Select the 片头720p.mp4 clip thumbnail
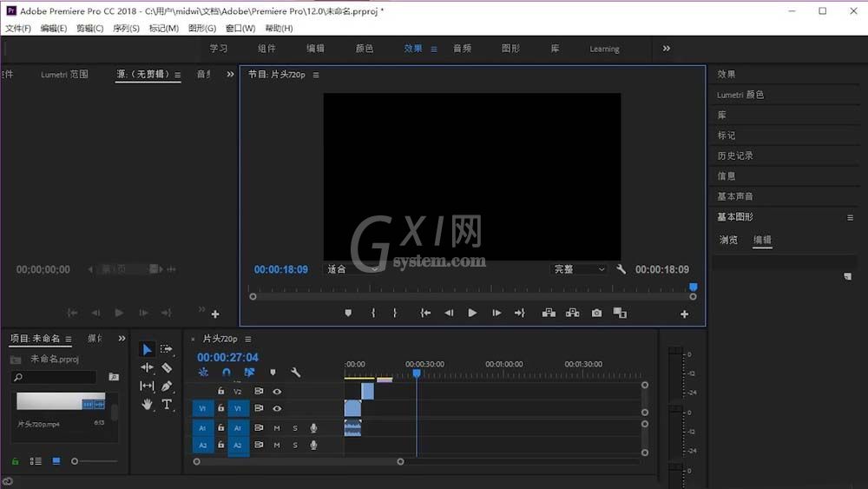This screenshot has height=489, width=868. [61, 401]
